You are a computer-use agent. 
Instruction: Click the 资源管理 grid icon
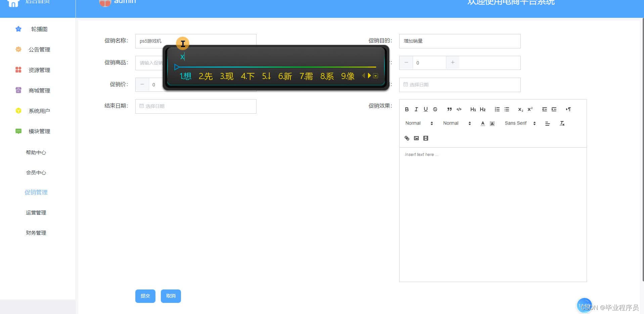[x=18, y=70]
